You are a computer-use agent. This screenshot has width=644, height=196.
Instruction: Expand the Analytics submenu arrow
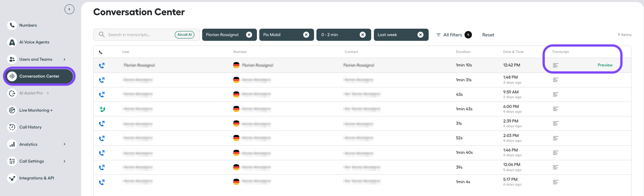(64, 144)
